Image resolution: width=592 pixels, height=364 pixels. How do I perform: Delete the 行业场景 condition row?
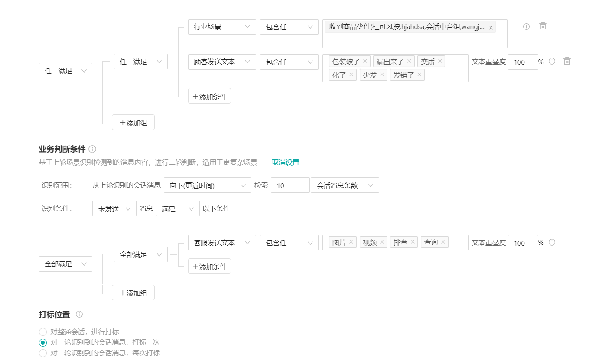[543, 26]
